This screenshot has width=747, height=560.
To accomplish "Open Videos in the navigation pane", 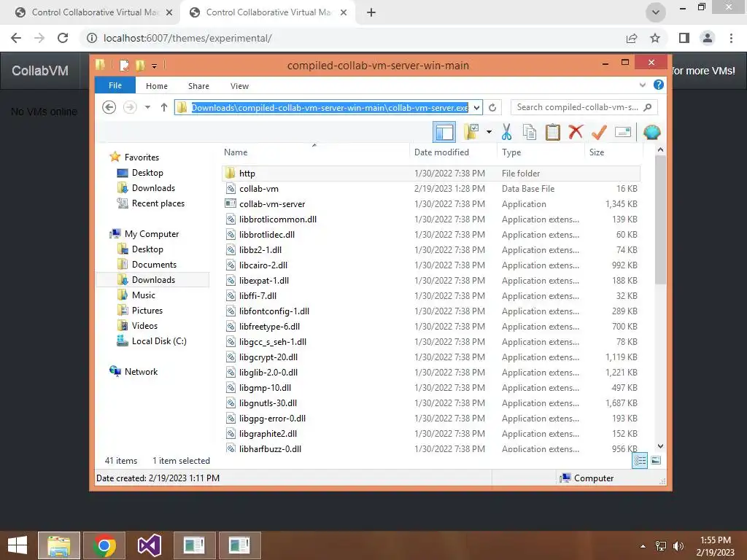I will pyautogui.click(x=137, y=326).
